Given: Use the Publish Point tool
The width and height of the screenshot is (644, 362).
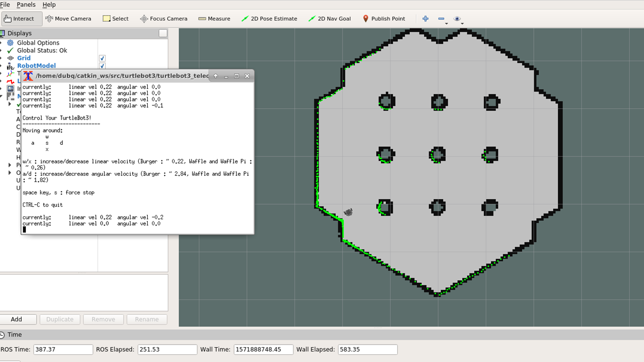Looking at the screenshot, I should click(x=384, y=19).
